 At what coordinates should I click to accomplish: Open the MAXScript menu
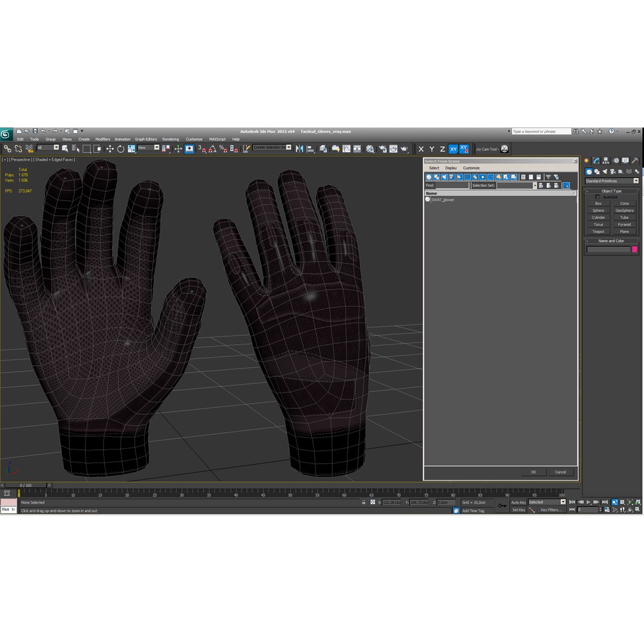[x=217, y=139]
